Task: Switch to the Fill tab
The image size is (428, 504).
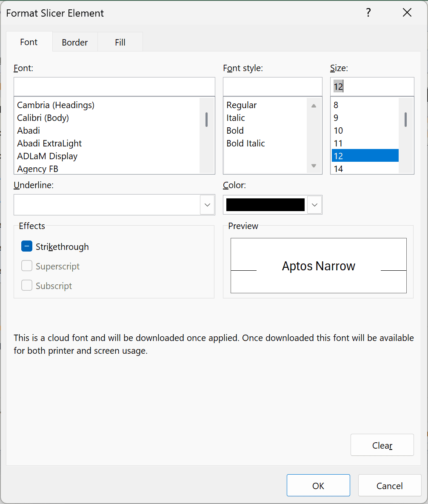Action: [120, 42]
